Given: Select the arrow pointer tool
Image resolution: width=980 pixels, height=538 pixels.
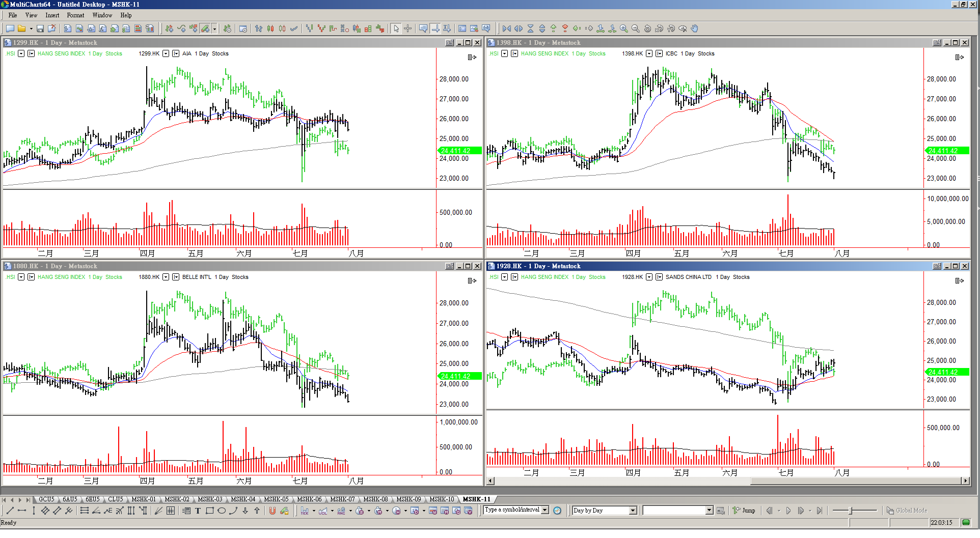Looking at the screenshot, I should point(396,29).
